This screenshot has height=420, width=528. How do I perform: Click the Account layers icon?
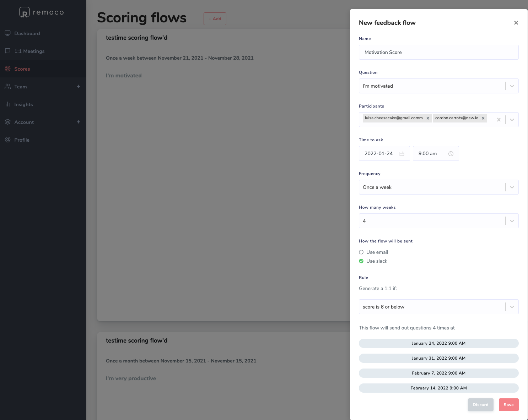[x=7, y=122]
